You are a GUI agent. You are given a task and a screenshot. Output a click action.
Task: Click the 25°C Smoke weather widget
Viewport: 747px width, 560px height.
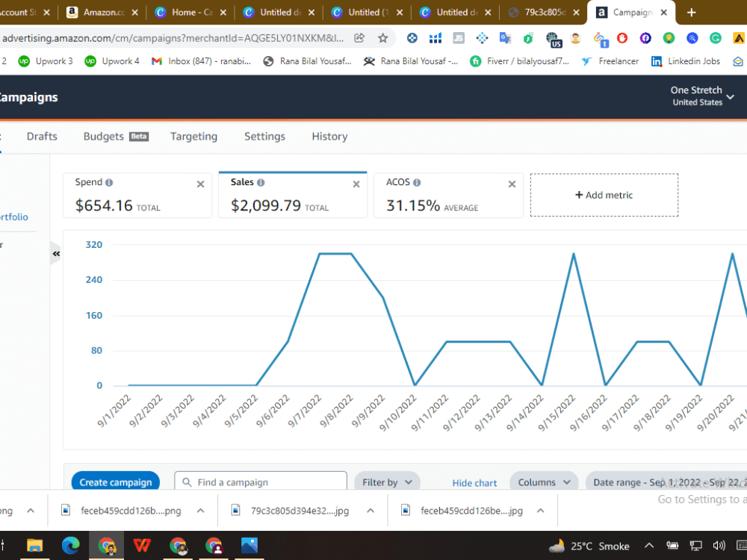(x=589, y=546)
